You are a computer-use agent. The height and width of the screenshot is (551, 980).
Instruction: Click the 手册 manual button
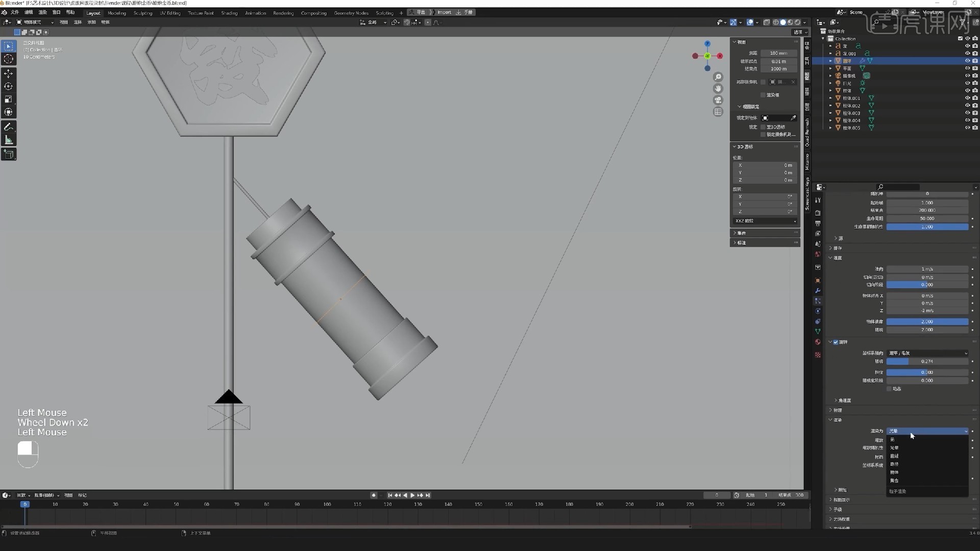pos(465,12)
